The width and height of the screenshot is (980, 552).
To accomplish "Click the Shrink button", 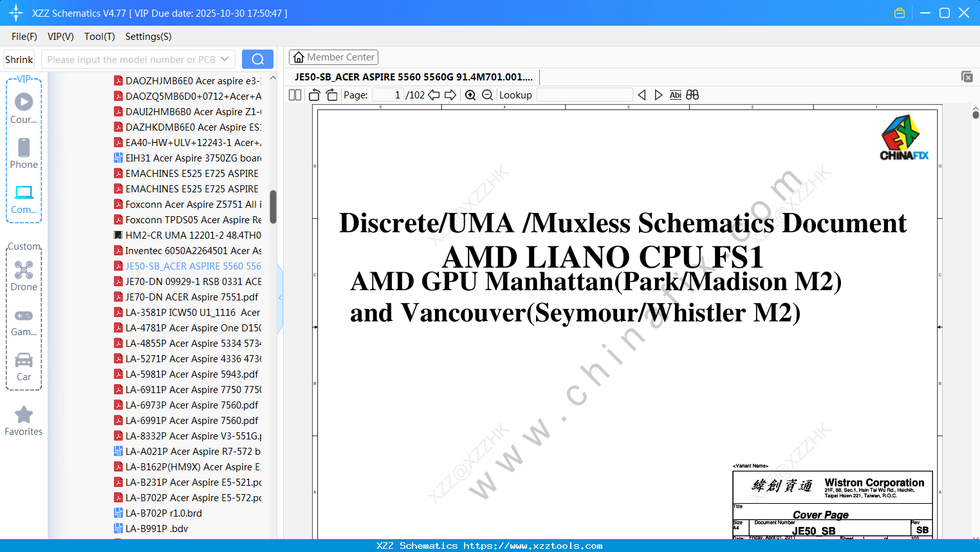I will (19, 59).
